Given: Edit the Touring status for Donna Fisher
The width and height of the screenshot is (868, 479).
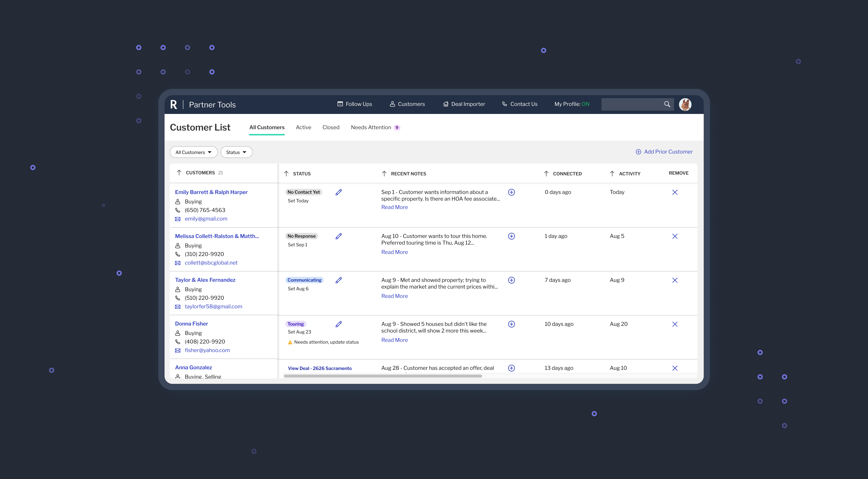Looking at the screenshot, I should click(x=339, y=324).
